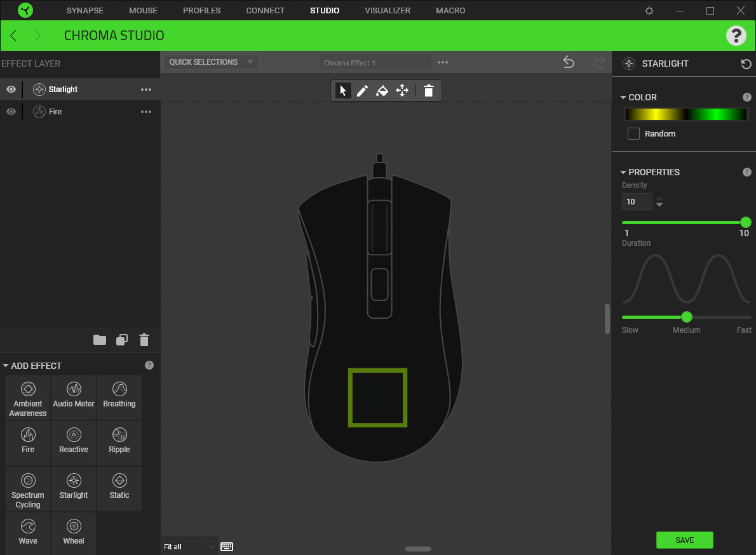Viewport: 756px width, 555px height.
Task: Open the Chroma Studio help icon
Action: point(736,35)
